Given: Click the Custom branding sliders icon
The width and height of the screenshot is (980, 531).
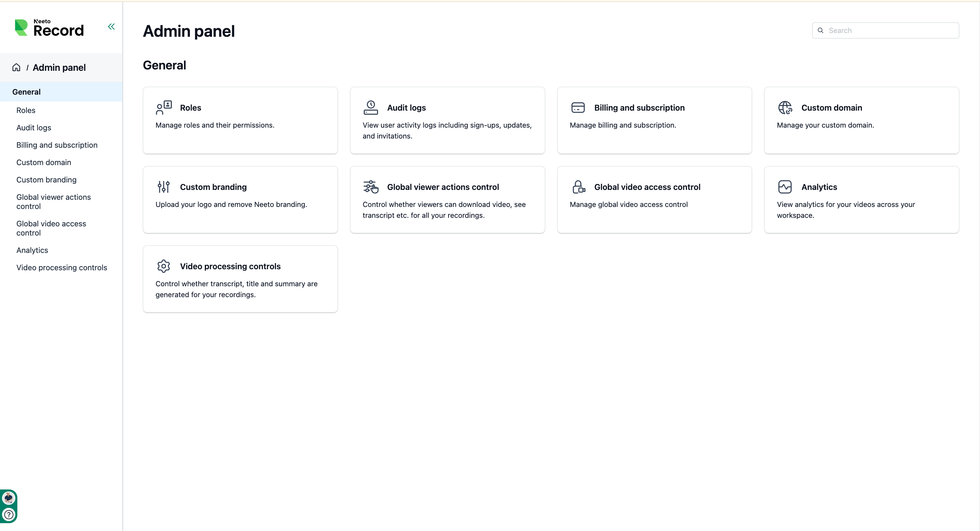Looking at the screenshot, I should tap(164, 187).
